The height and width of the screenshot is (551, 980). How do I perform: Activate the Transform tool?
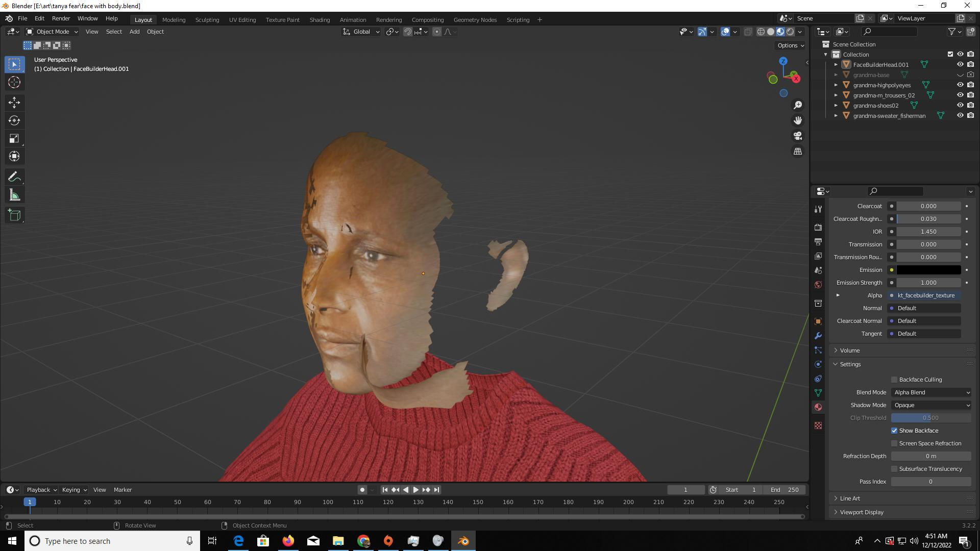14,156
